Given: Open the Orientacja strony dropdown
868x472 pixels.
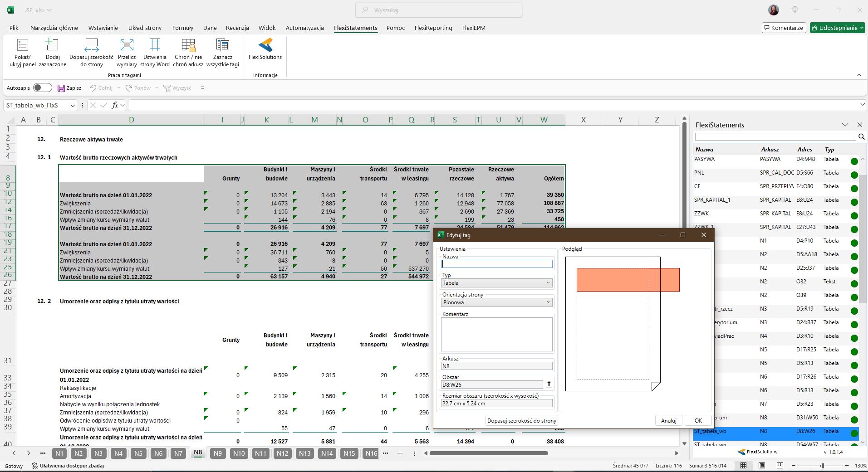Looking at the screenshot, I should tap(497, 302).
